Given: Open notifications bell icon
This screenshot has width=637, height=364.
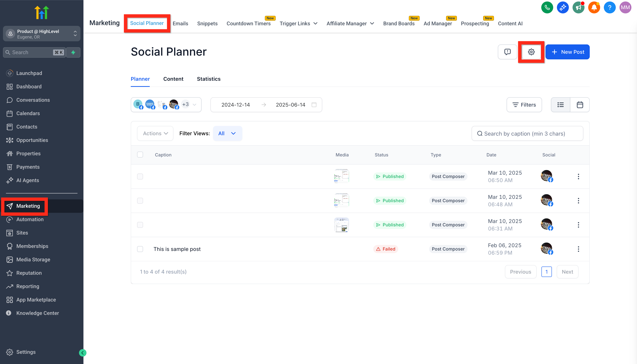Looking at the screenshot, I should click(594, 7).
